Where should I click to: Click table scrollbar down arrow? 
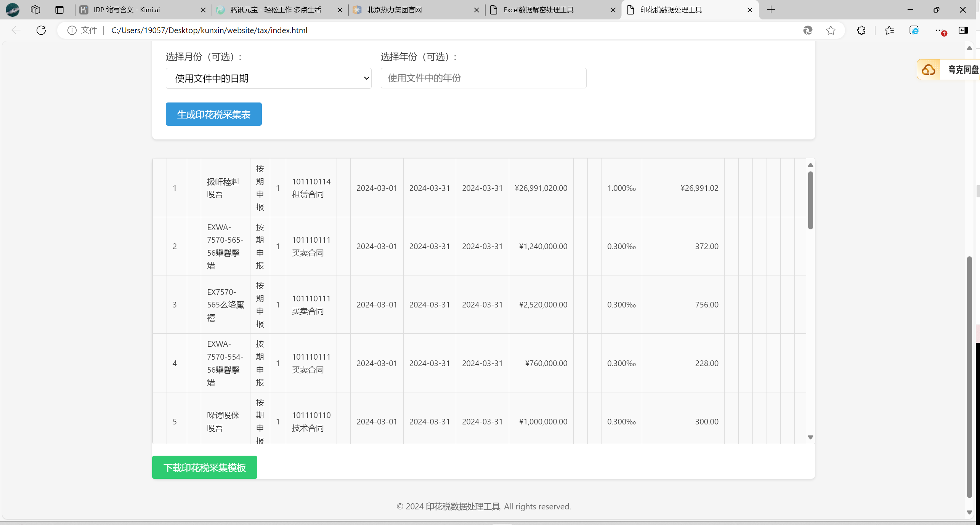coord(810,437)
